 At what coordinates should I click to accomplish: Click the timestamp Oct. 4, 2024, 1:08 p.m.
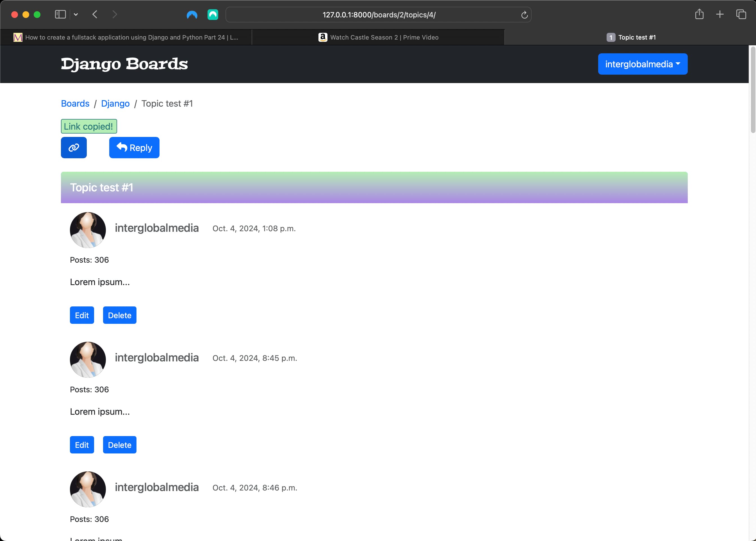click(254, 228)
